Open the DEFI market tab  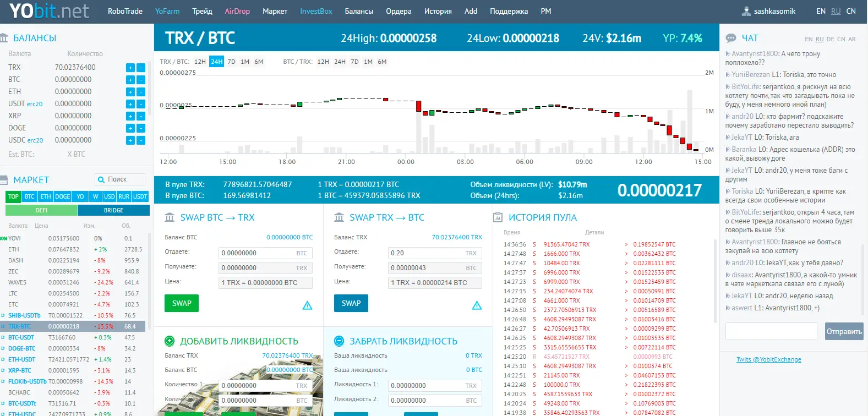[x=41, y=210]
